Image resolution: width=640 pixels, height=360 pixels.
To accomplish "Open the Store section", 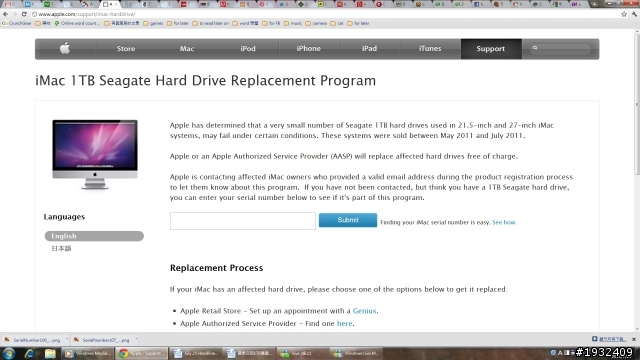I will coord(126,49).
